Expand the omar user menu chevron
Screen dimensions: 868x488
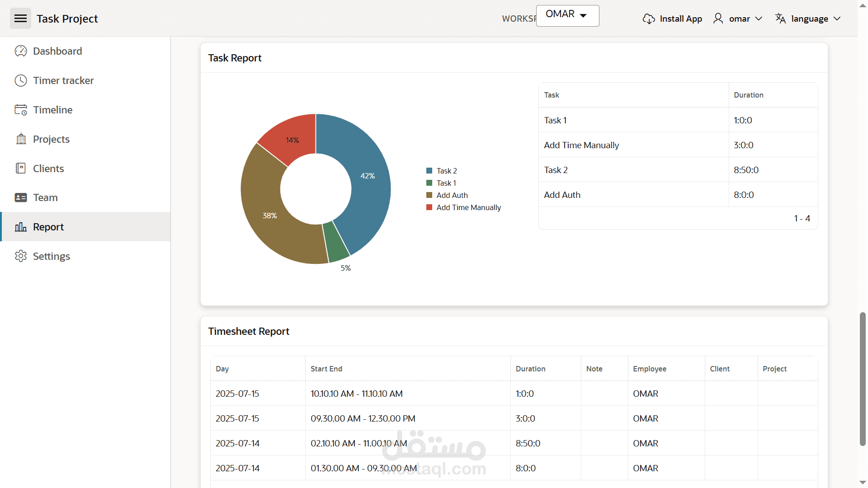pyautogui.click(x=759, y=19)
